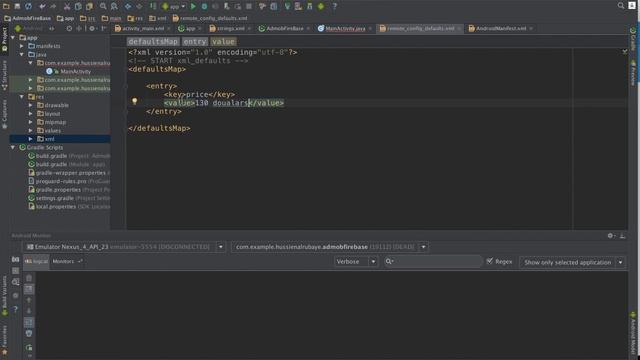Open Gradle side panel
This screenshot has height=360, width=640.
(x=633, y=39)
